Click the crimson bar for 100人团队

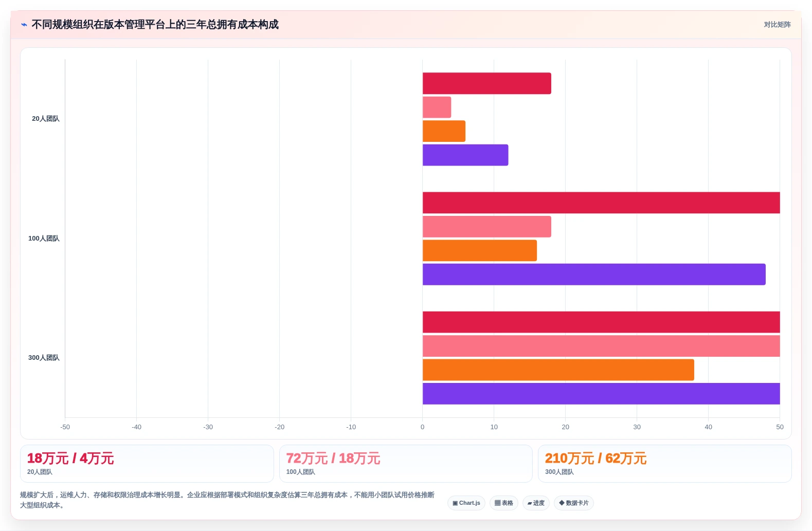601,203
